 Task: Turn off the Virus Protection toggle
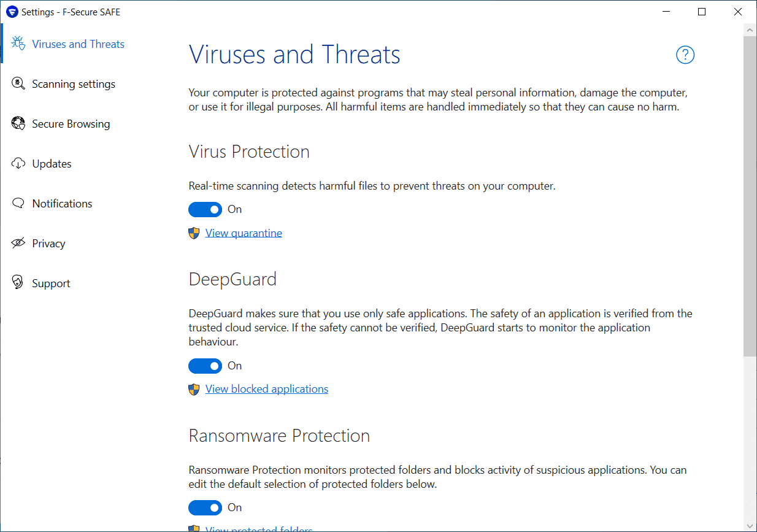pos(205,209)
